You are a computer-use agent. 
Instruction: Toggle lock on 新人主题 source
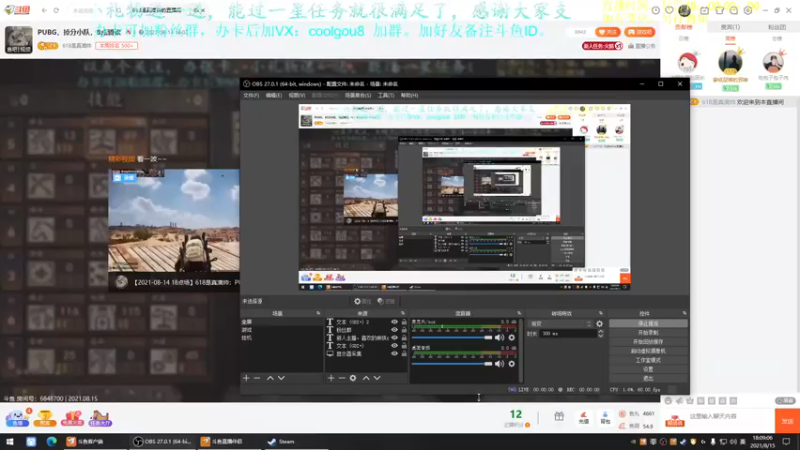click(x=404, y=338)
